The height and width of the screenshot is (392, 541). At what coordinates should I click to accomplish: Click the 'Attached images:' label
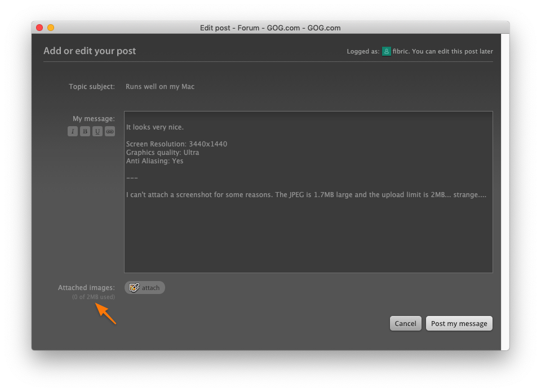(x=86, y=288)
